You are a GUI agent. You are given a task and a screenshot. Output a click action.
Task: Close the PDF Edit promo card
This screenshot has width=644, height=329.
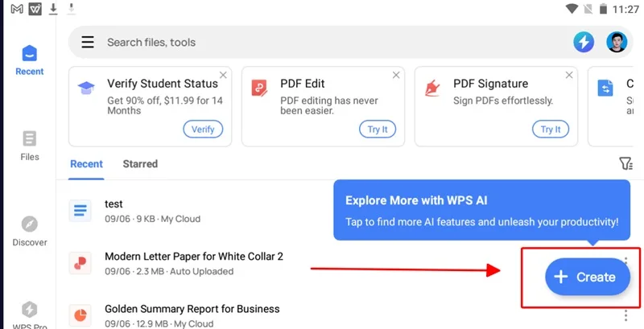click(x=396, y=75)
